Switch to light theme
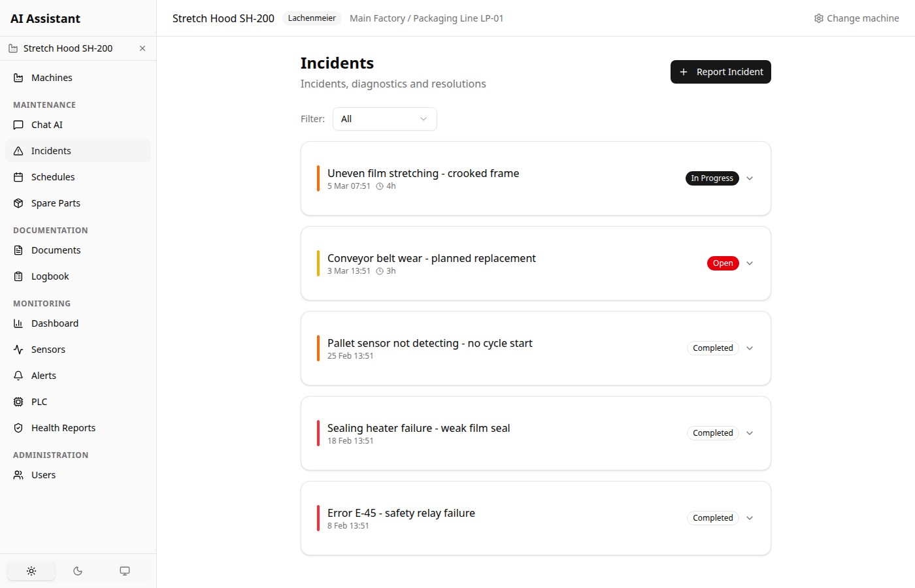 click(31, 570)
